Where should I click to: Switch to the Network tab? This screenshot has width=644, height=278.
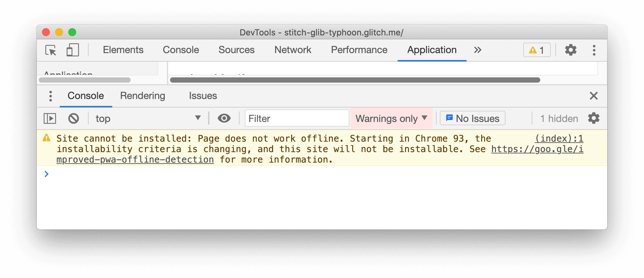click(292, 50)
